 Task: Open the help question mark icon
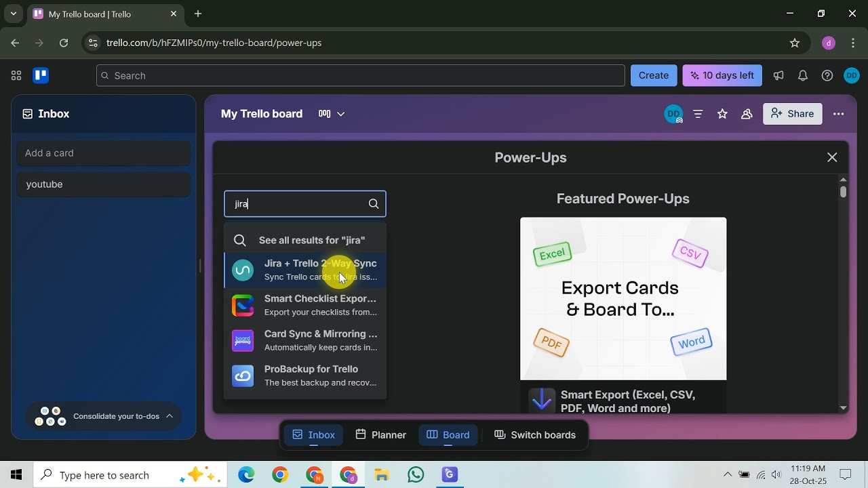[x=827, y=75]
